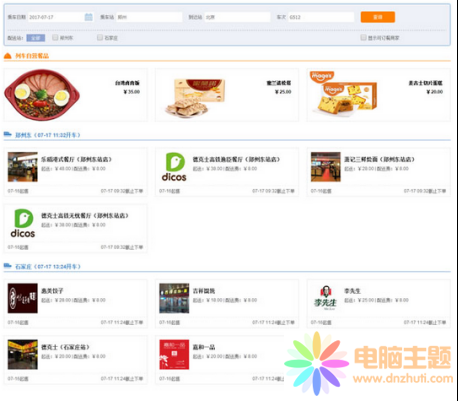Click the train number field showing G512

click(321, 17)
